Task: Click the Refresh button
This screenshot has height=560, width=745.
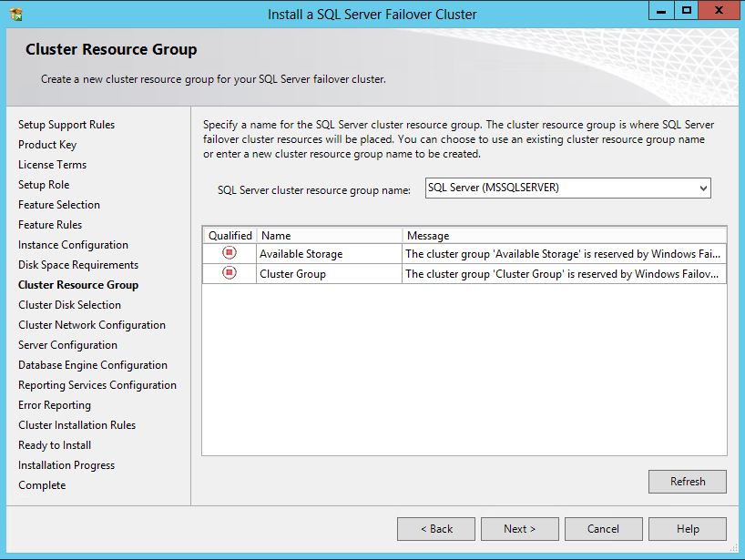Action: [x=688, y=482]
